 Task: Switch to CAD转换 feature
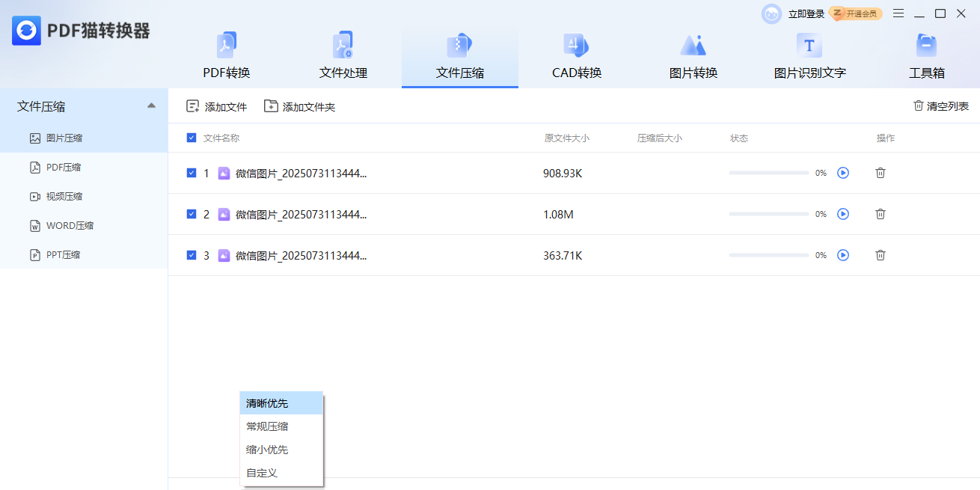pos(576,56)
